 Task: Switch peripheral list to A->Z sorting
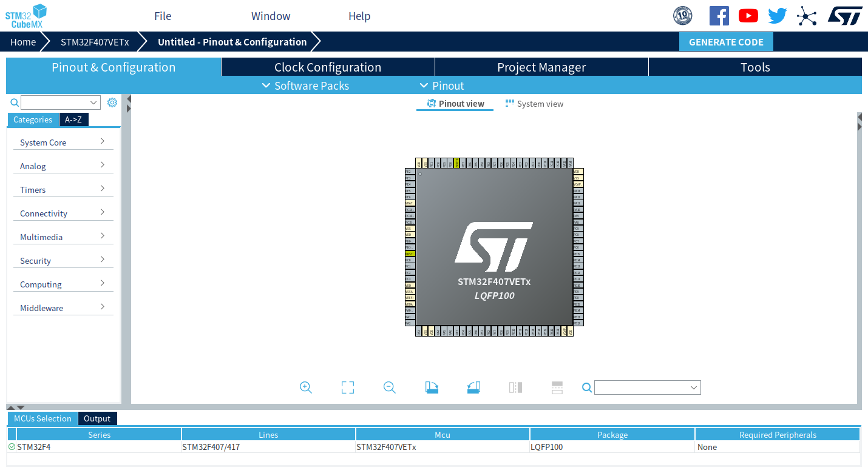click(x=73, y=119)
